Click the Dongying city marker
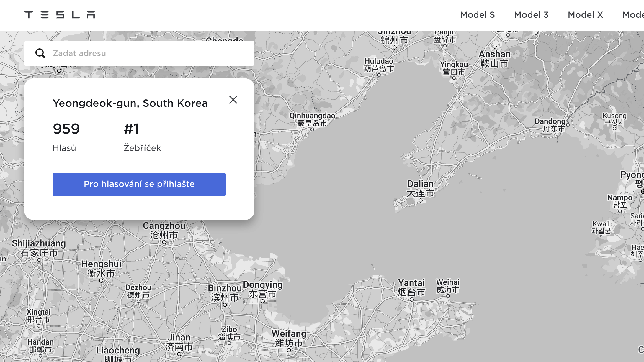644x362 pixels. click(x=262, y=301)
